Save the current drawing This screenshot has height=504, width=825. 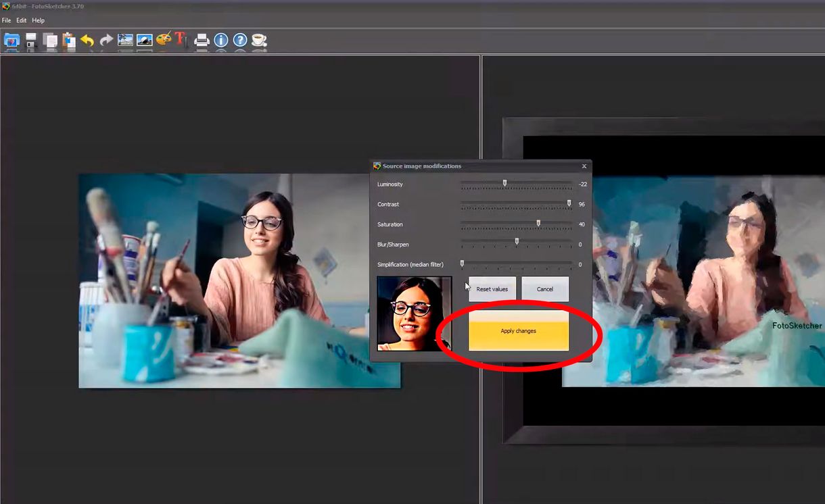click(x=30, y=41)
